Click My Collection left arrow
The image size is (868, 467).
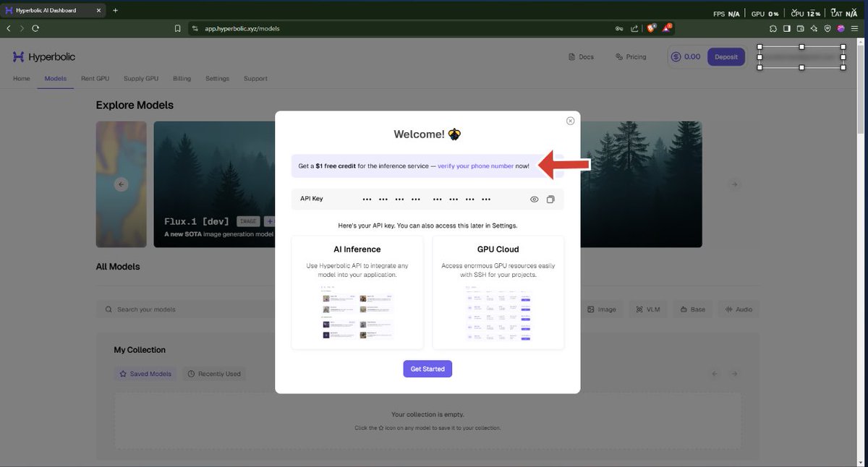click(x=715, y=374)
